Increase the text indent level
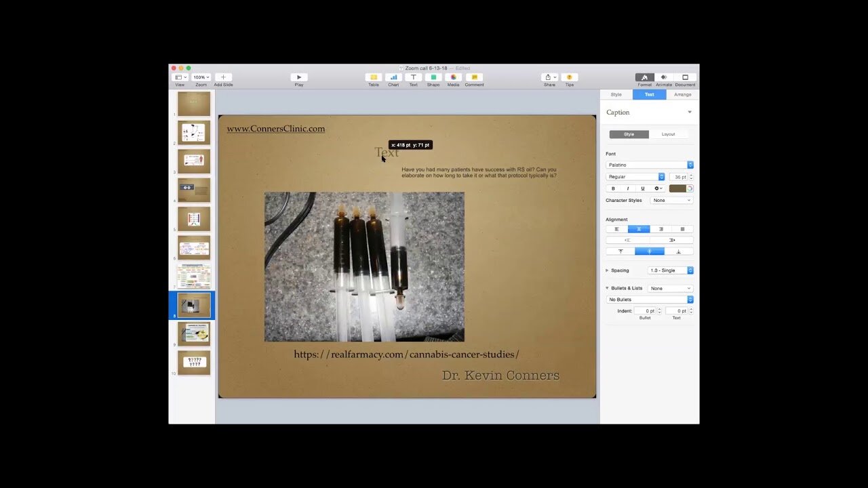Screen dimensions: 868x488 (671, 240)
